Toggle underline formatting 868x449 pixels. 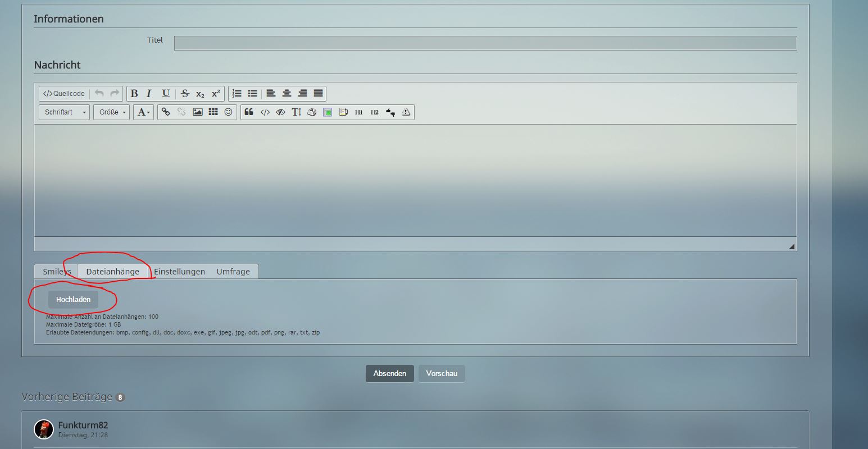[x=166, y=94]
